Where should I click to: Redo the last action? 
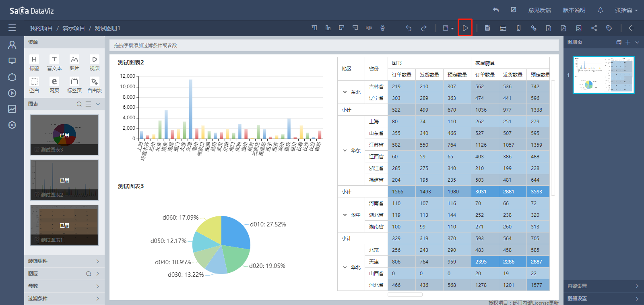424,28
